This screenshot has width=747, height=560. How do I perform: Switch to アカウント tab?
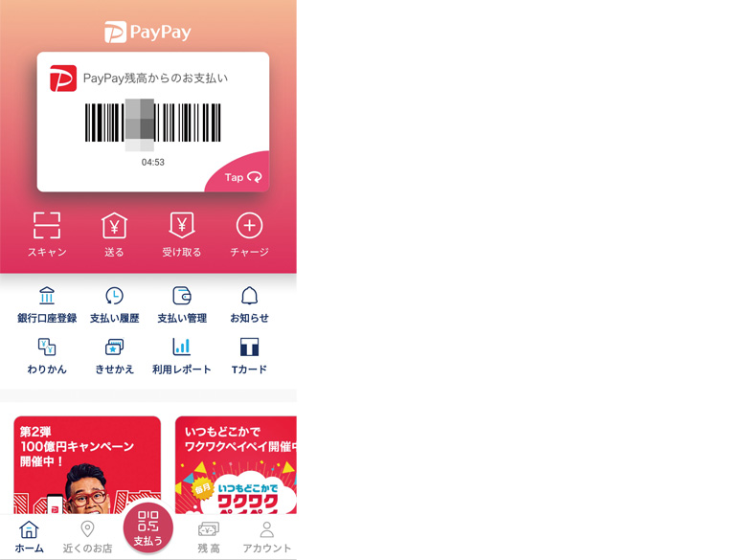coord(267,537)
